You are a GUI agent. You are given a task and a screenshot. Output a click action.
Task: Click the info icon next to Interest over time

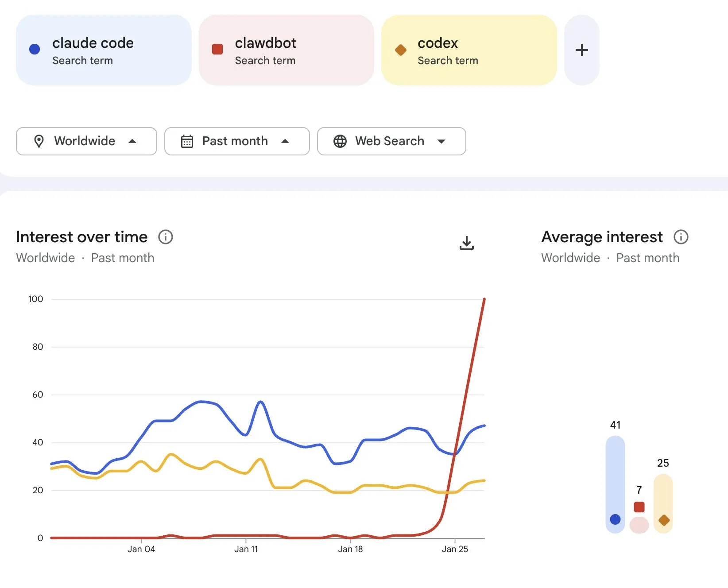tap(166, 237)
